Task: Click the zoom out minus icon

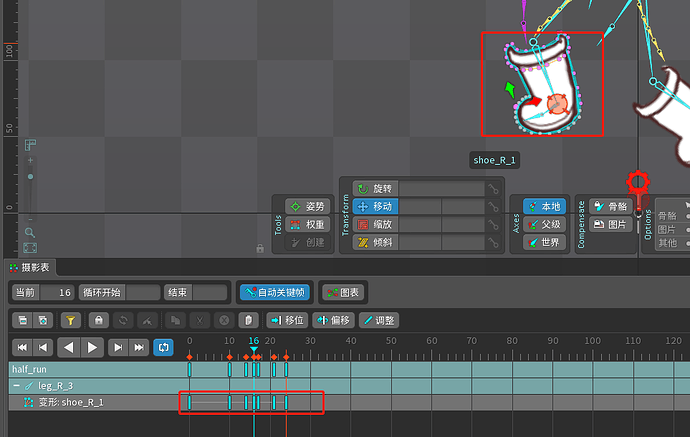Action: point(30,219)
